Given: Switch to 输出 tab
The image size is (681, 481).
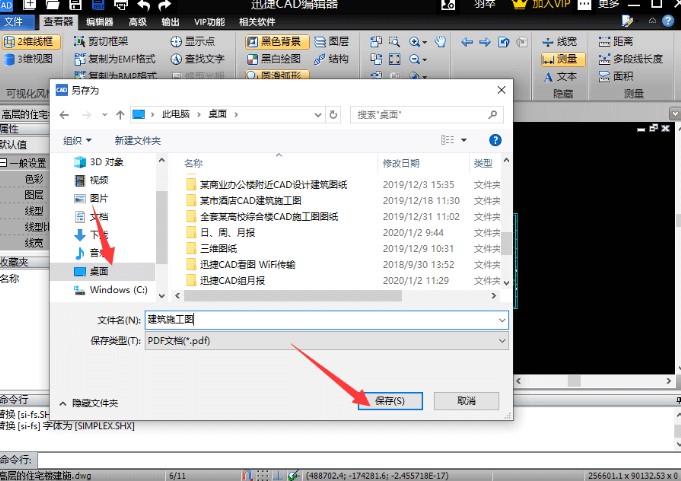Looking at the screenshot, I should click(x=170, y=22).
